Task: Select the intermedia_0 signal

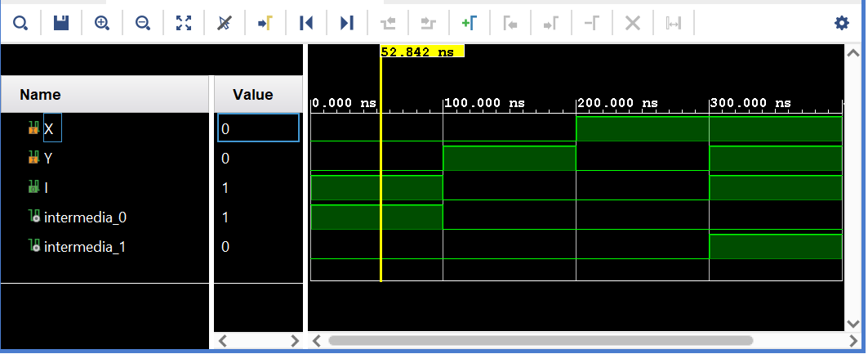Action: tap(85, 217)
